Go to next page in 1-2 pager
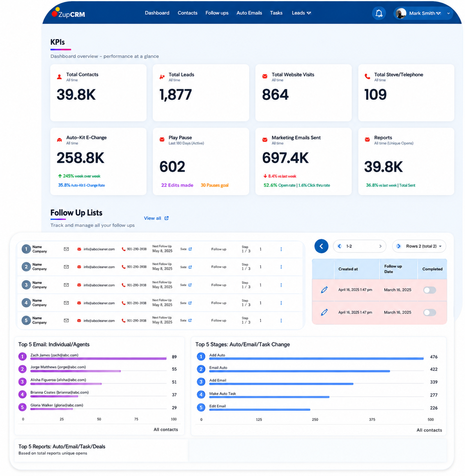 (380, 246)
